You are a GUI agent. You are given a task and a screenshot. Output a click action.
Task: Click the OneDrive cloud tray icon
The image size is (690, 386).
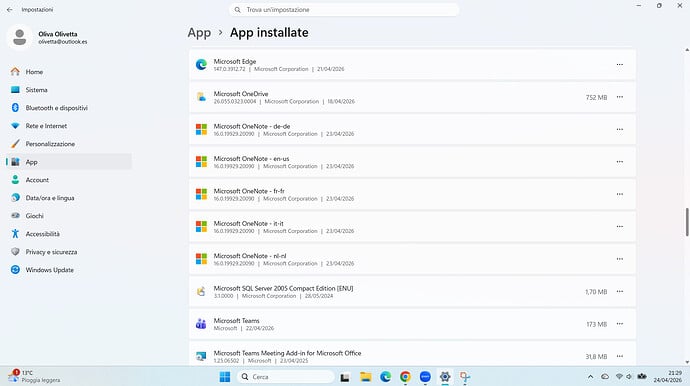point(606,377)
